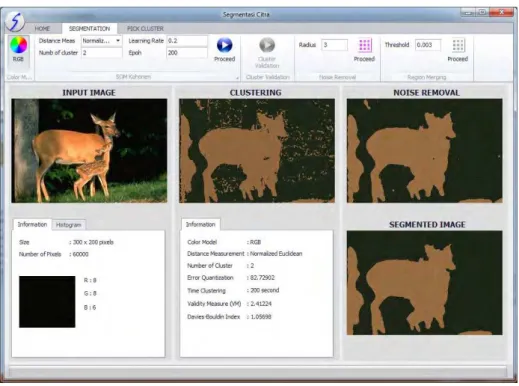Open the PICK CLUSTER ribbon tab
The image size is (519, 386).
click(145, 29)
